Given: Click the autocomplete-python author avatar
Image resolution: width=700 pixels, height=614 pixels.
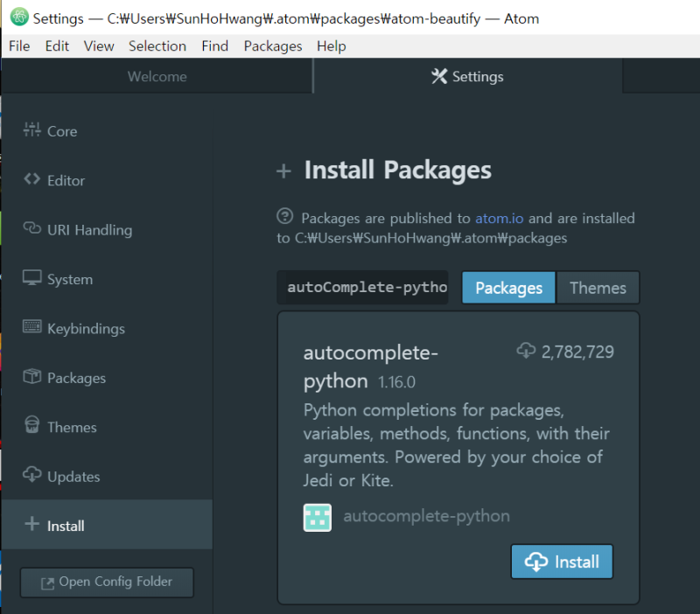Looking at the screenshot, I should pos(318,518).
